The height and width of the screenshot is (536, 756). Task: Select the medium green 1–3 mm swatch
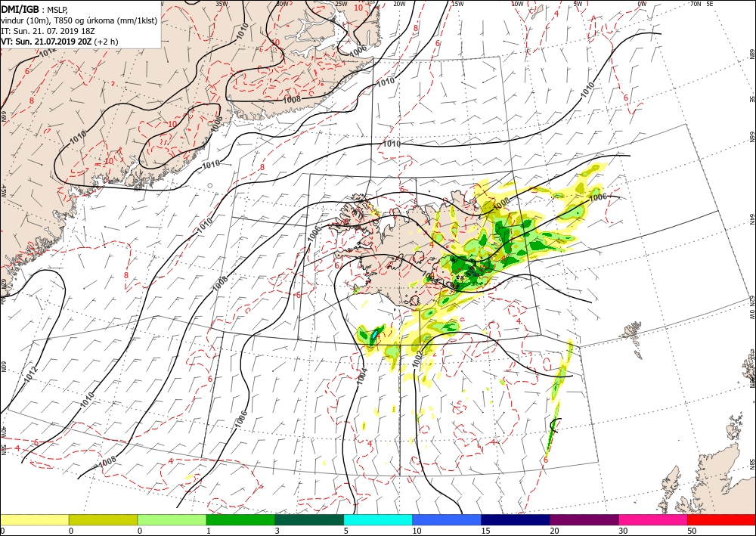coord(240,519)
